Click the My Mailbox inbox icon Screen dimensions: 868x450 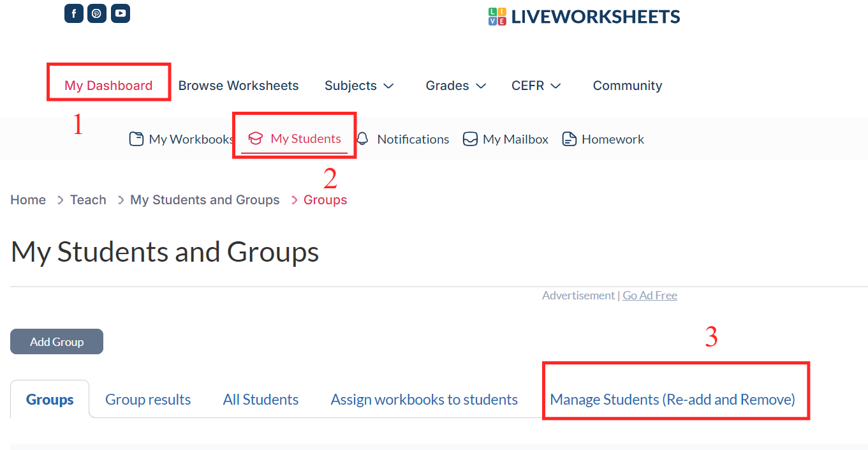point(470,139)
